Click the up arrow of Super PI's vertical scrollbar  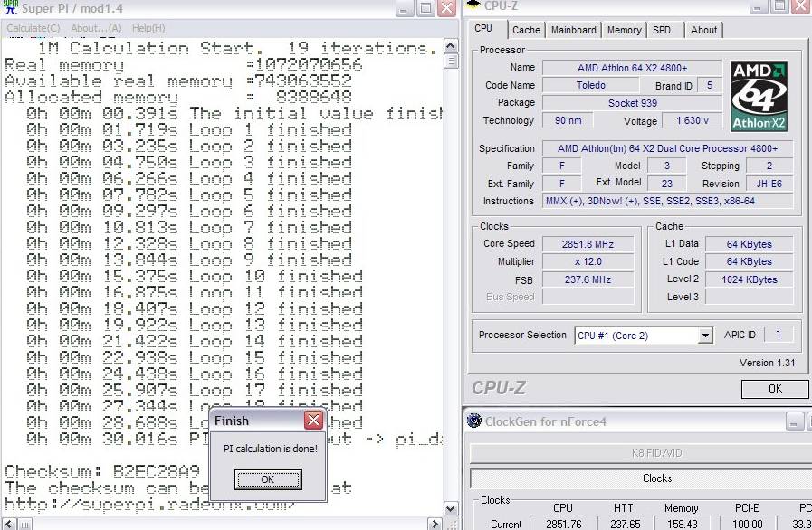pyautogui.click(x=451, y=46)
